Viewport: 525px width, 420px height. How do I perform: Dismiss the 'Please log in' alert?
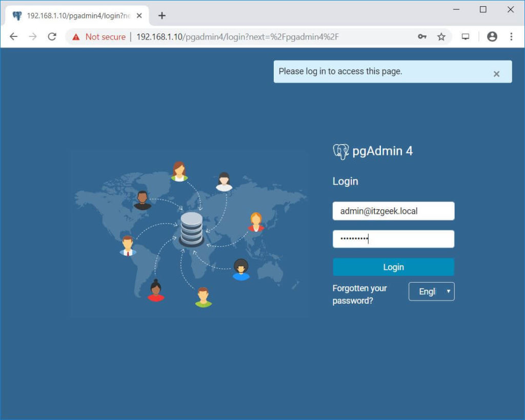tap(496, 74)
